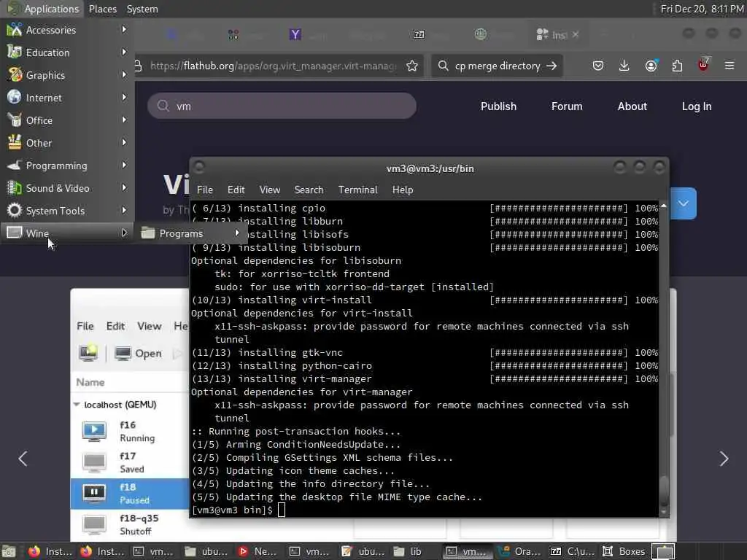Select the f16 Running virtual machine
Screen dimensions: 747x560
[x=130, y=431]
